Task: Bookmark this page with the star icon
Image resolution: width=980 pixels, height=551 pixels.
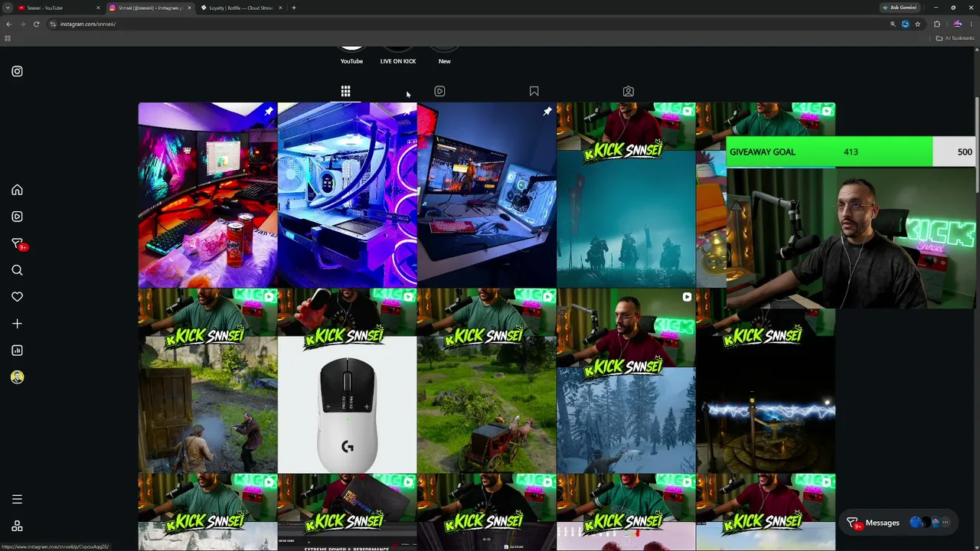Action: (x=917, y=24)
